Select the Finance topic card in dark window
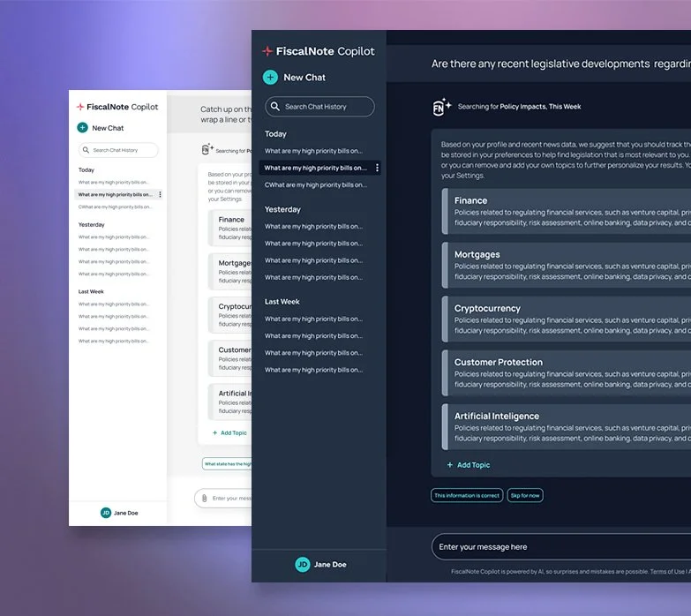Image resolution: width=691 pixels, height=616 pixels. coord(567,212)
